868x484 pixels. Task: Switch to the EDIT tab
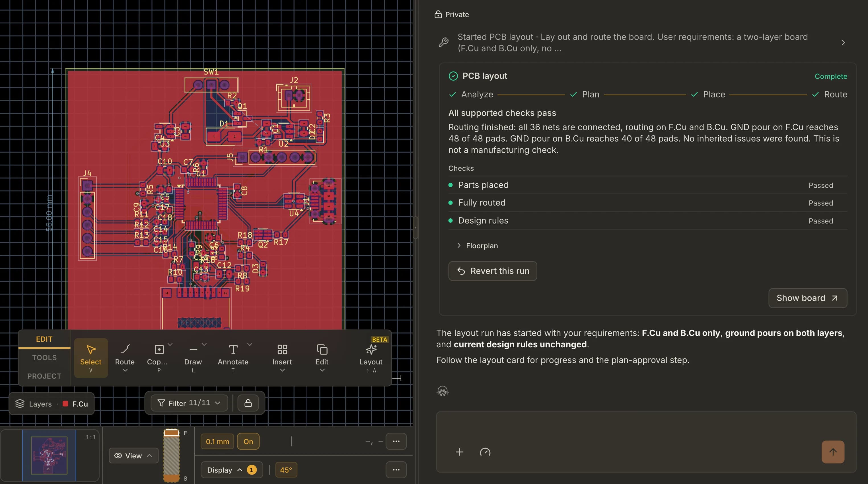click(44, 339)
